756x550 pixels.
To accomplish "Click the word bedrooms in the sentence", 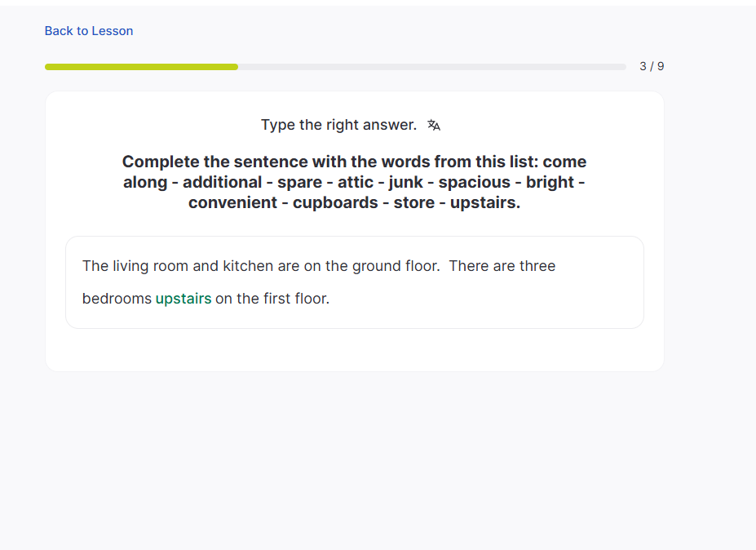I will point(117,299).
